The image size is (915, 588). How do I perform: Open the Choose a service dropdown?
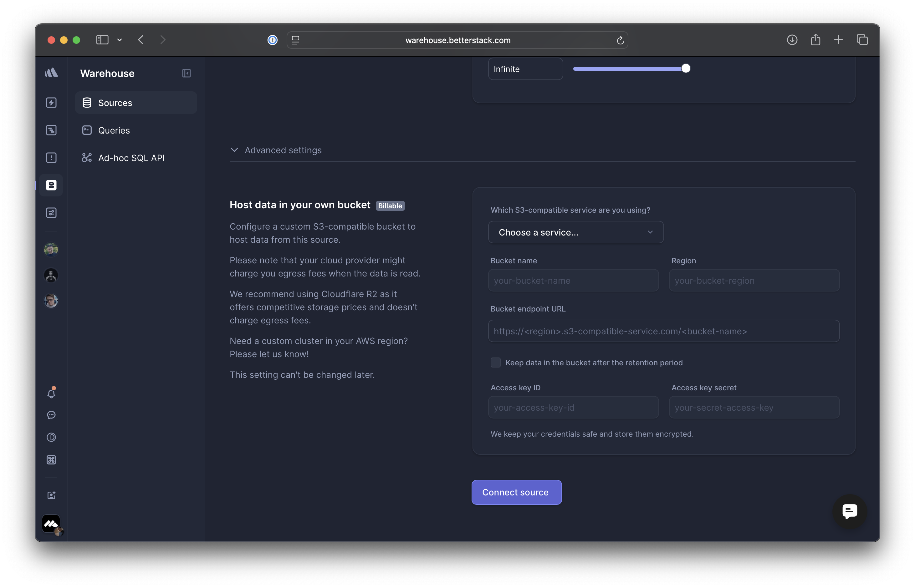[576, 232]
